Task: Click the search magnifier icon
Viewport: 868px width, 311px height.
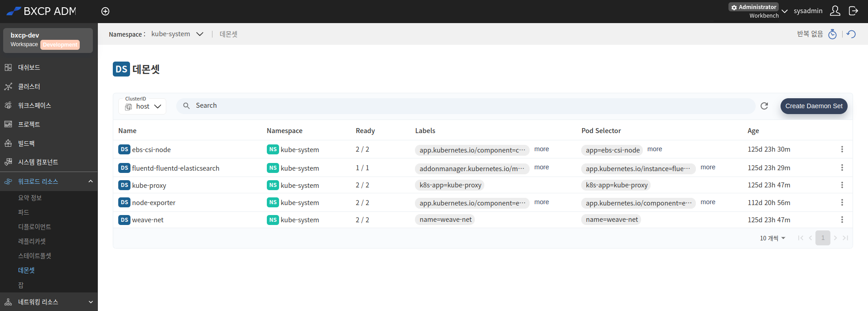Action: pyautogui.click(x=186, y=105)
